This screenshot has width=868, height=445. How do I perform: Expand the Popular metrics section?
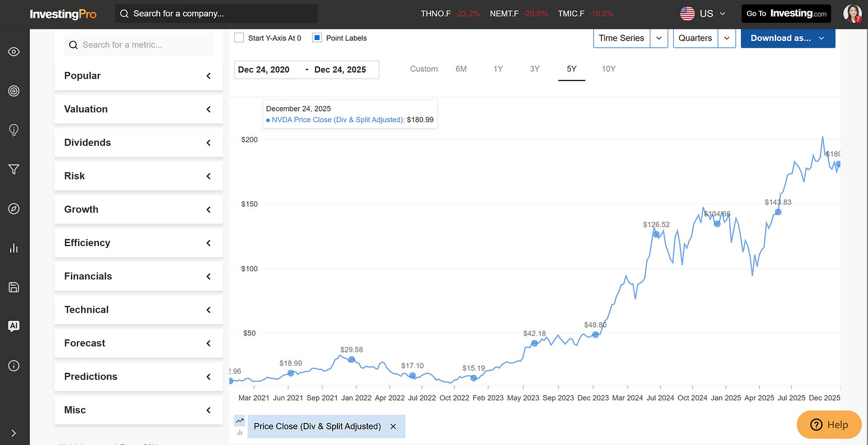pos(138,76)
